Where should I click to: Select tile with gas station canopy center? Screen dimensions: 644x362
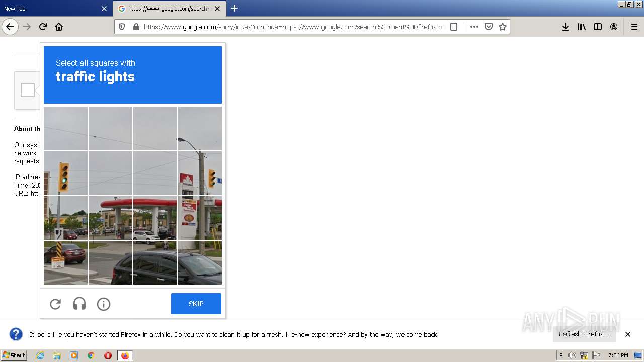(155, 218)
